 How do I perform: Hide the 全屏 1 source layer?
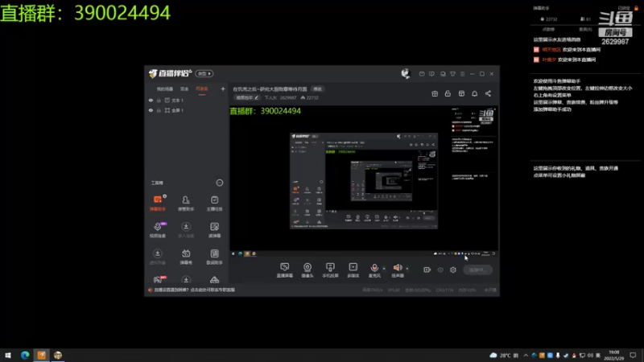click(151, 110)
